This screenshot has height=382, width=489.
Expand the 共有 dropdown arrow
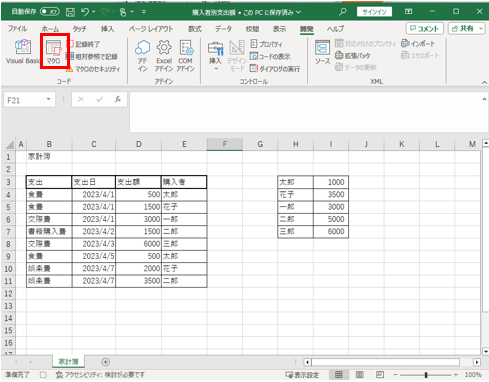click(481, 29)
